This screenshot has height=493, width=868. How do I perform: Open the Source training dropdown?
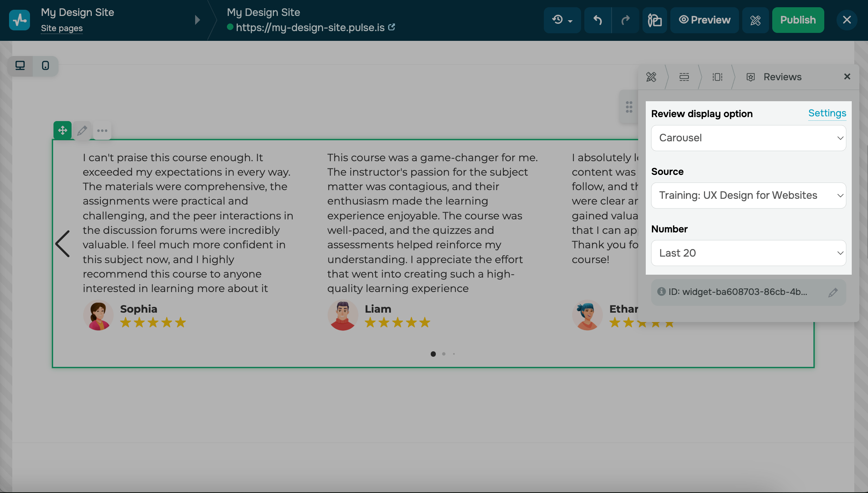(x=748, y=196)
